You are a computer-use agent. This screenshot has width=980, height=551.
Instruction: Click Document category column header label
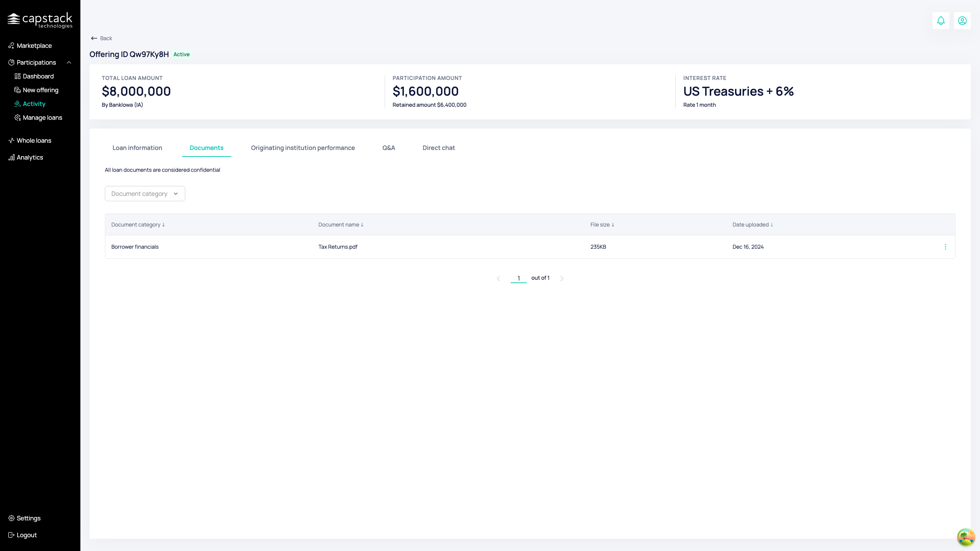pos(136,225)
